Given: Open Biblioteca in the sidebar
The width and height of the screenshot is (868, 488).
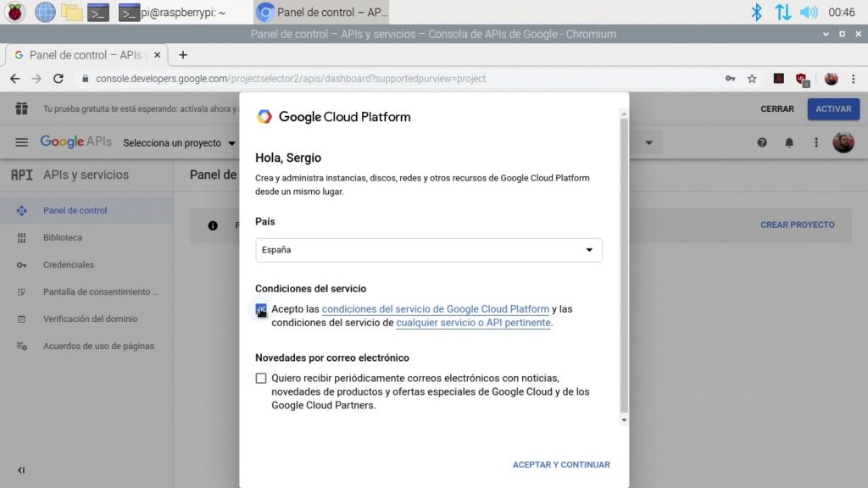Looking at the screenshot, I should pyautogui.click(x=86, y=237).
